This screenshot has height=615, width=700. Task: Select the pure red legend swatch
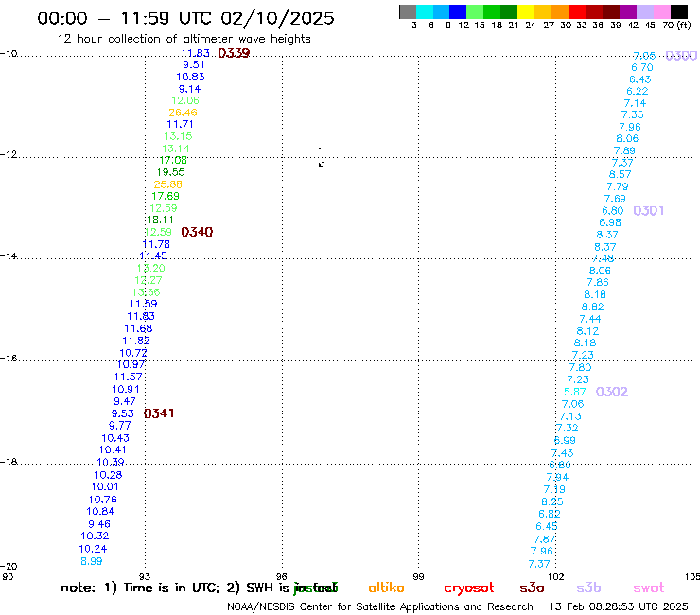577,11
